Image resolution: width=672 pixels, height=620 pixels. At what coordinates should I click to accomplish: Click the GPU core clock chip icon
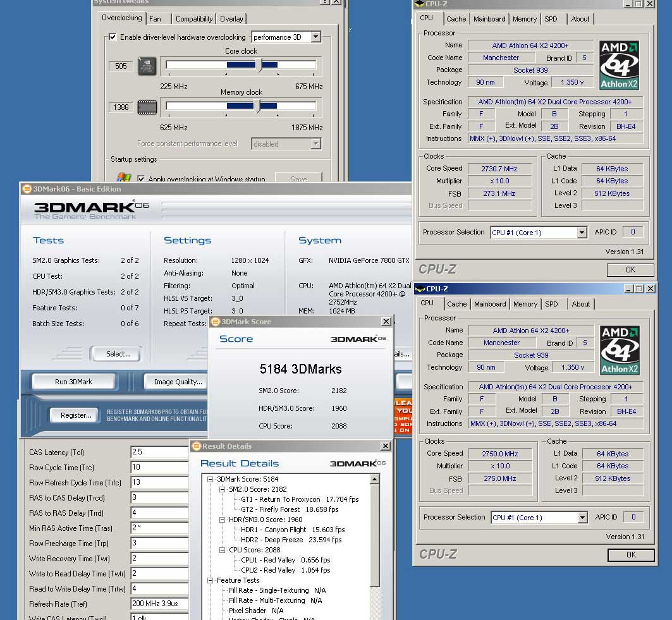[x=147, y=66]
